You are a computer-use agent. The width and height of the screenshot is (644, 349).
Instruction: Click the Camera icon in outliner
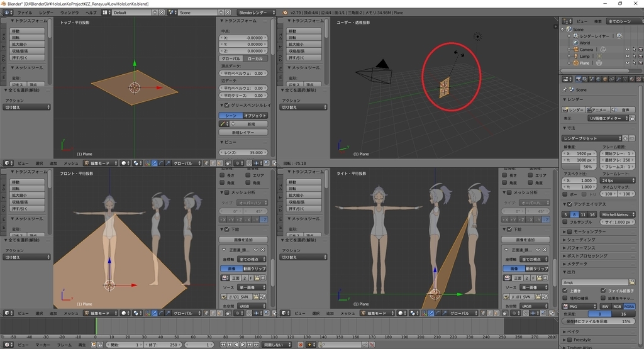coord(576,49)
